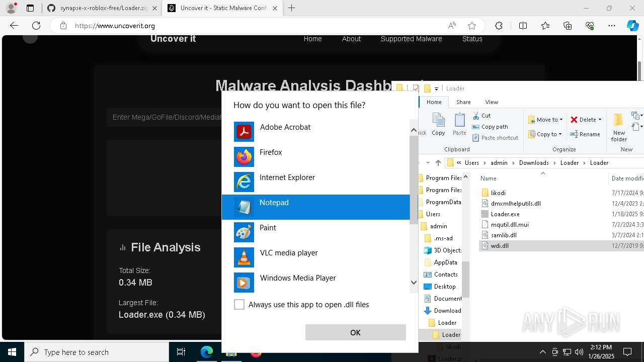The image size is (644, 362).
Task: Open Task View on taskbar
Action: 181,352
